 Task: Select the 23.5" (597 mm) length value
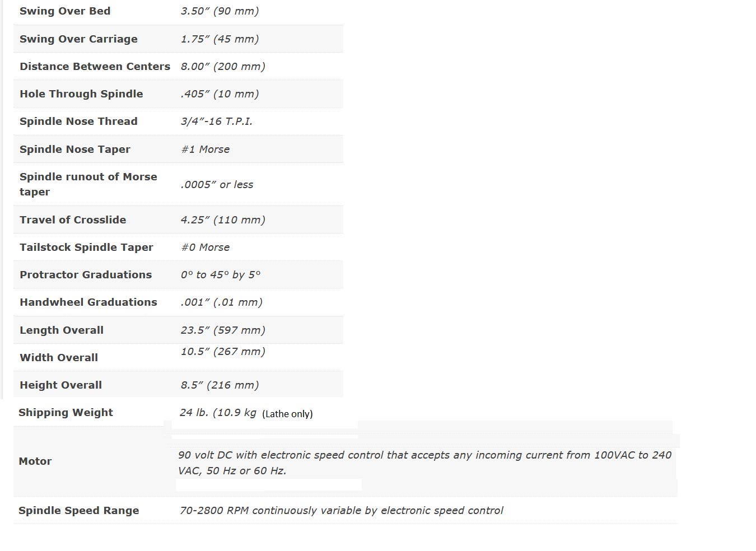pyautogui.click(x=223, y=330)
